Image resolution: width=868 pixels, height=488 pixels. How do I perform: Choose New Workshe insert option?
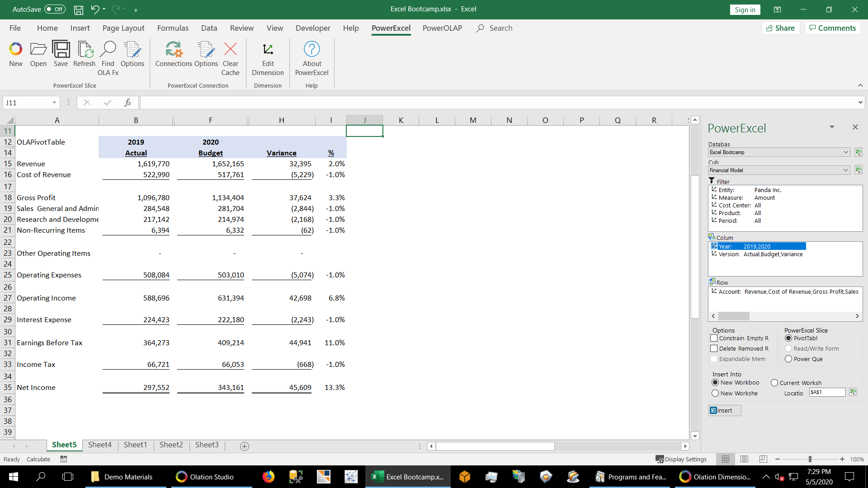point(715,393)
